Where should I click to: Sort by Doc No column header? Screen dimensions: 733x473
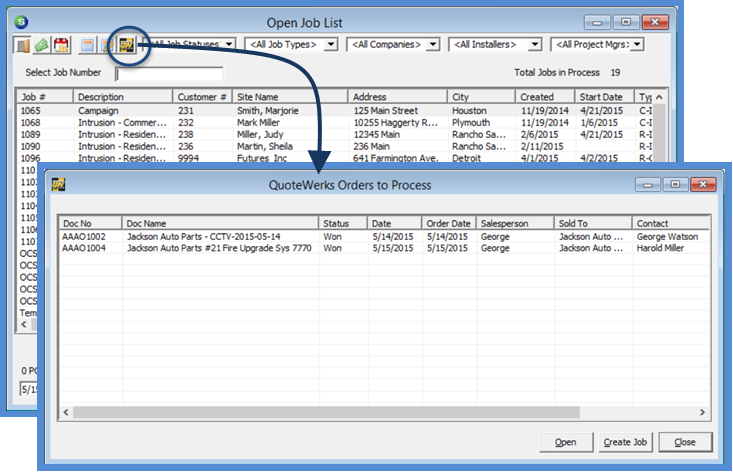(x=90, y=223)
